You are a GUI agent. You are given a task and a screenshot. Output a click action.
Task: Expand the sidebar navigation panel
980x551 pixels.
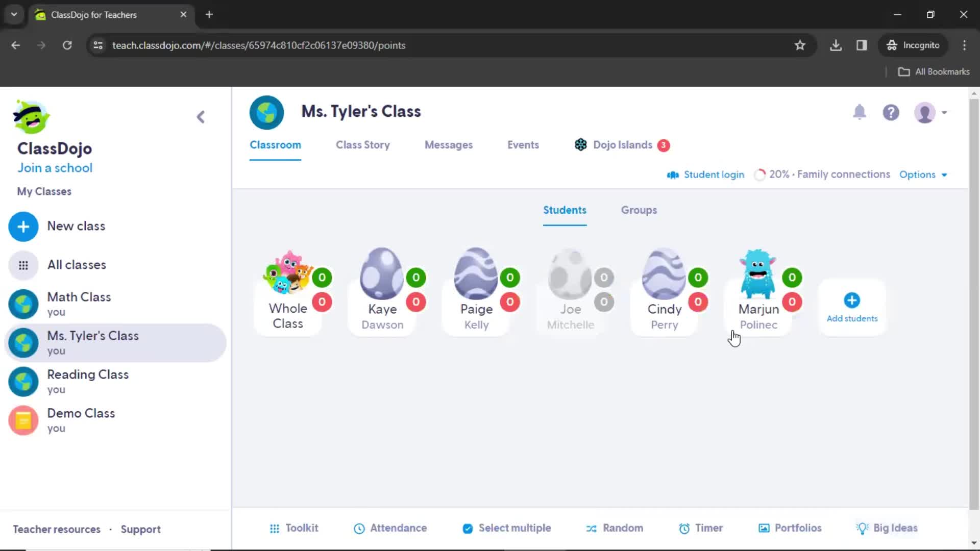(x=201, y=116)
